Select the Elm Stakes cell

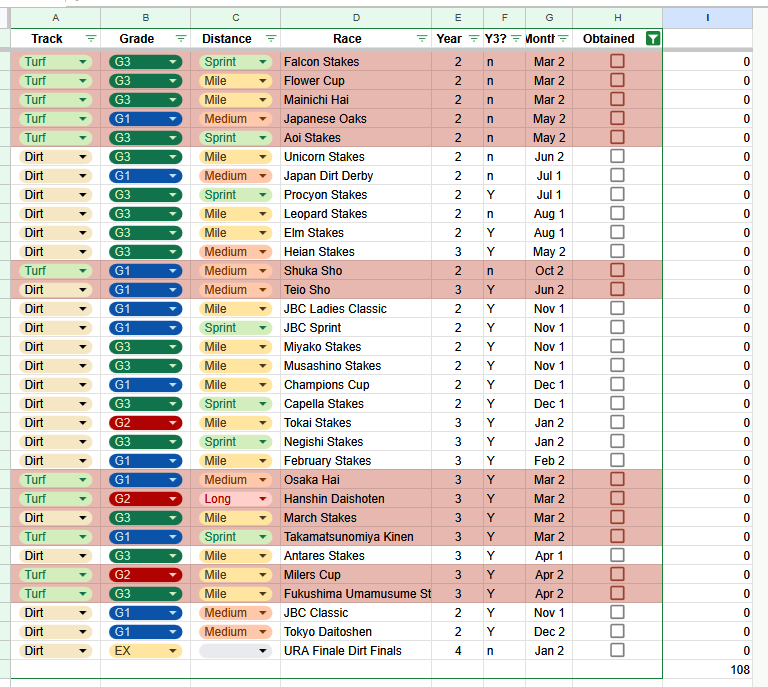356,233
